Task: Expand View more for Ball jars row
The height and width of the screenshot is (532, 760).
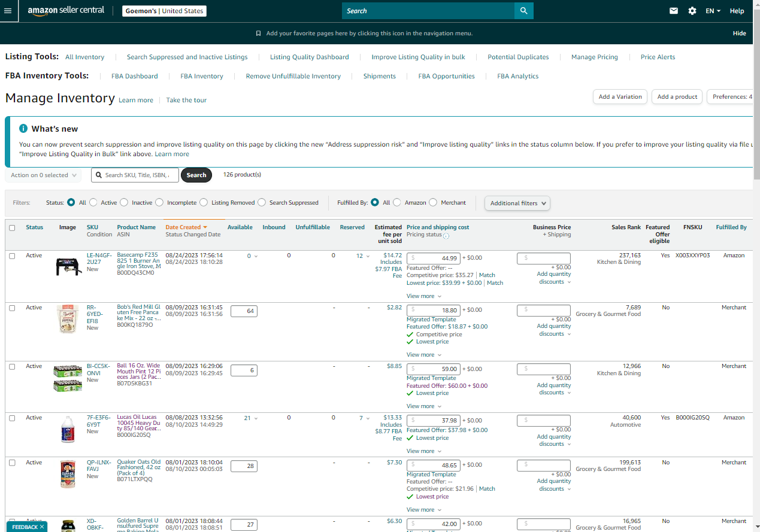Action: point(423,406)
